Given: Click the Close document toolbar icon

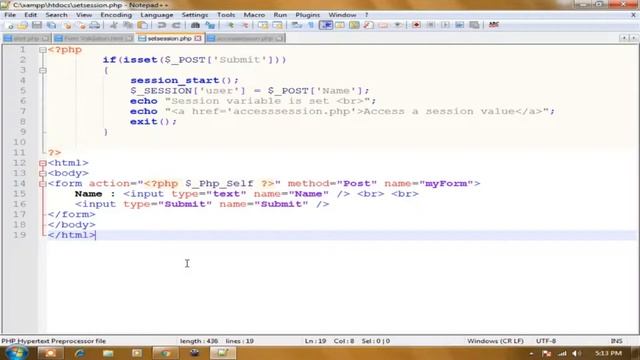Looking at the screenshot, I should pyautogui.click(x=67, y=25).
